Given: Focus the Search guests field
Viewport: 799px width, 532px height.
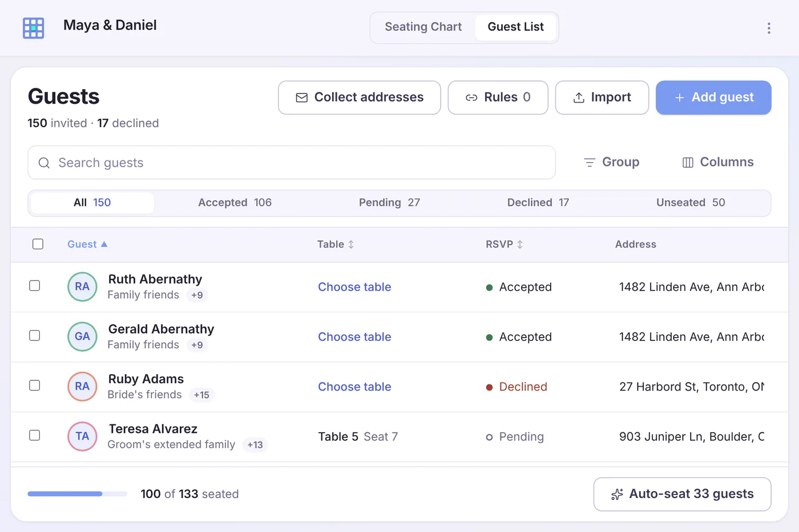Looking at the screenshot, I should click(292, 163).
